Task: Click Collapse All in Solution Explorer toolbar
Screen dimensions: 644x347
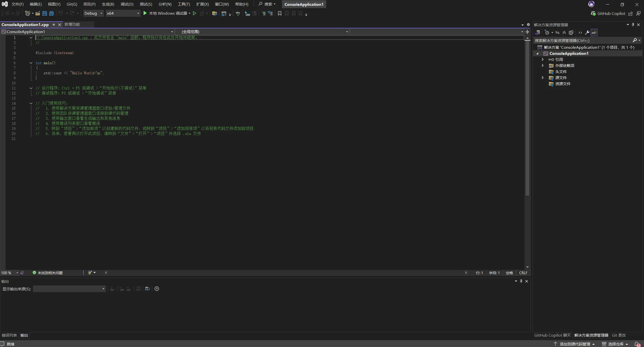Action: point(564,33)
